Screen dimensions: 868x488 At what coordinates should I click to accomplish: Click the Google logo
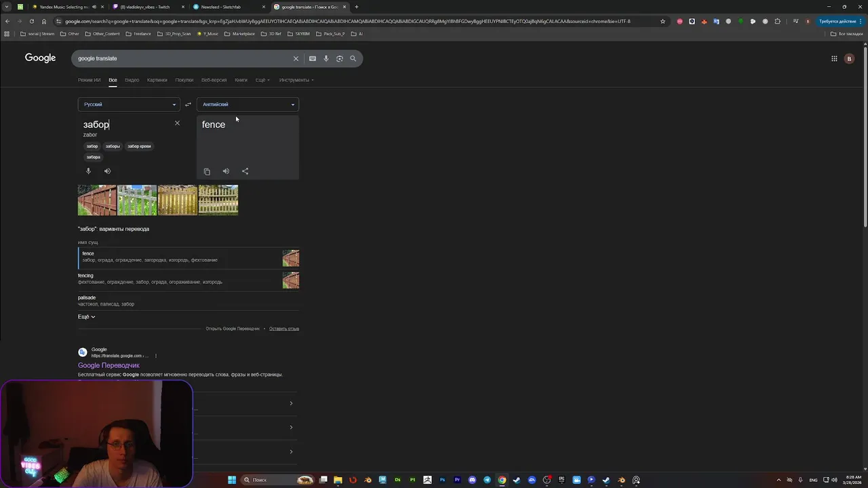point(40,58)
